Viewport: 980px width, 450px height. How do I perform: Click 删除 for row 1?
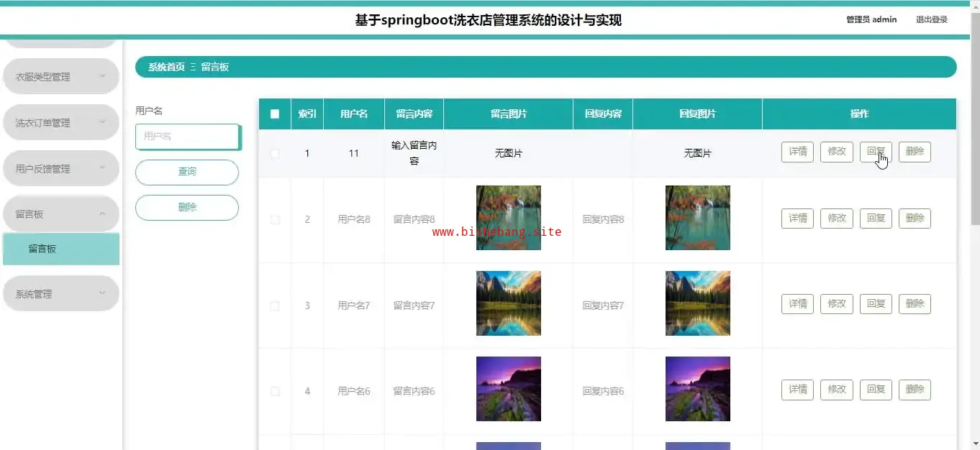[915, 152]
